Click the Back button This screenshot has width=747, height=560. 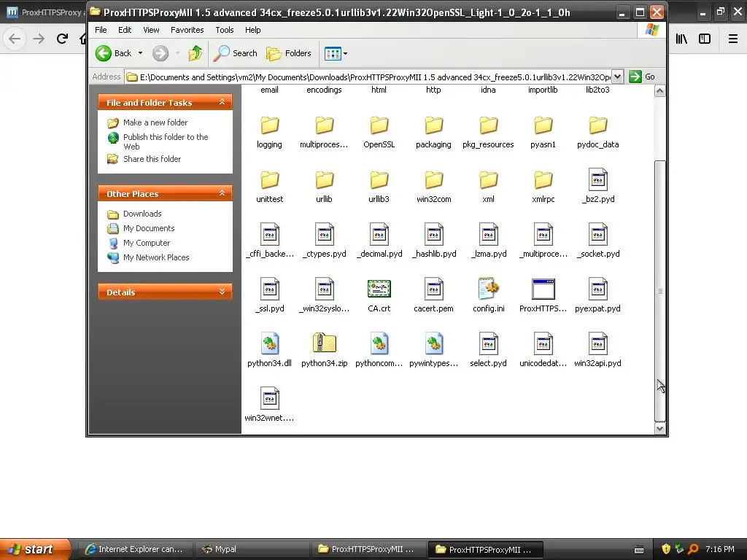pos(113,53)
